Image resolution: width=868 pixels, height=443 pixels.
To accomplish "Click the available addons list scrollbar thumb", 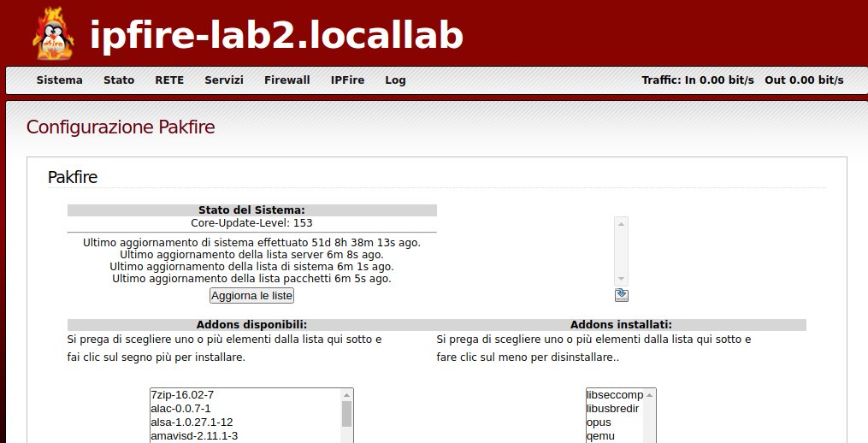I will [346, 414].
